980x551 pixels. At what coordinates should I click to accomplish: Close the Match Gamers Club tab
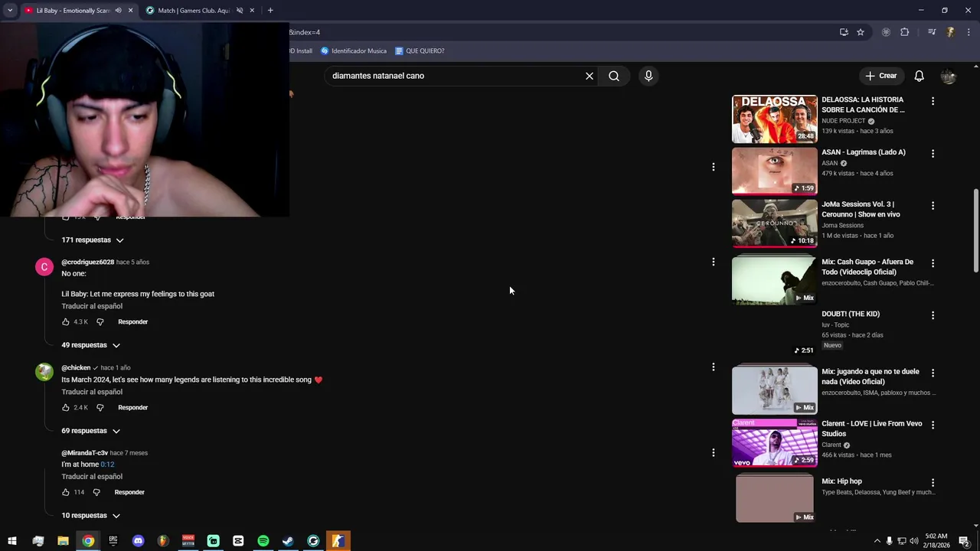252,11
